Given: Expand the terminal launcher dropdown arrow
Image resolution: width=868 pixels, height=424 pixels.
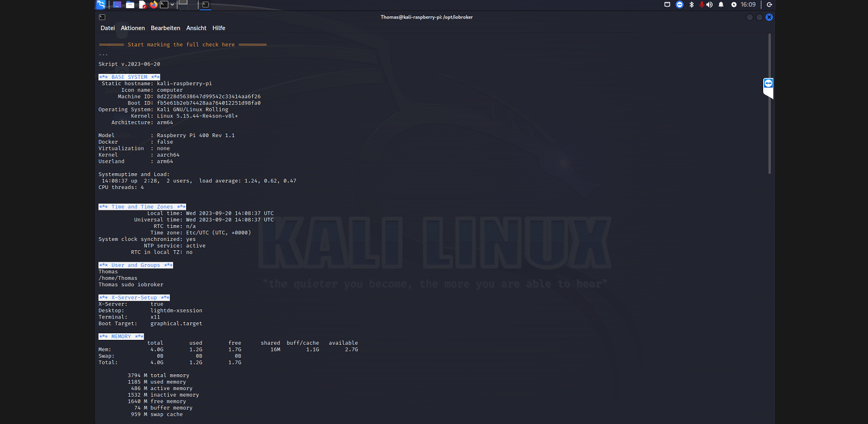Looking at the screenshot, I should click(173, 4).
